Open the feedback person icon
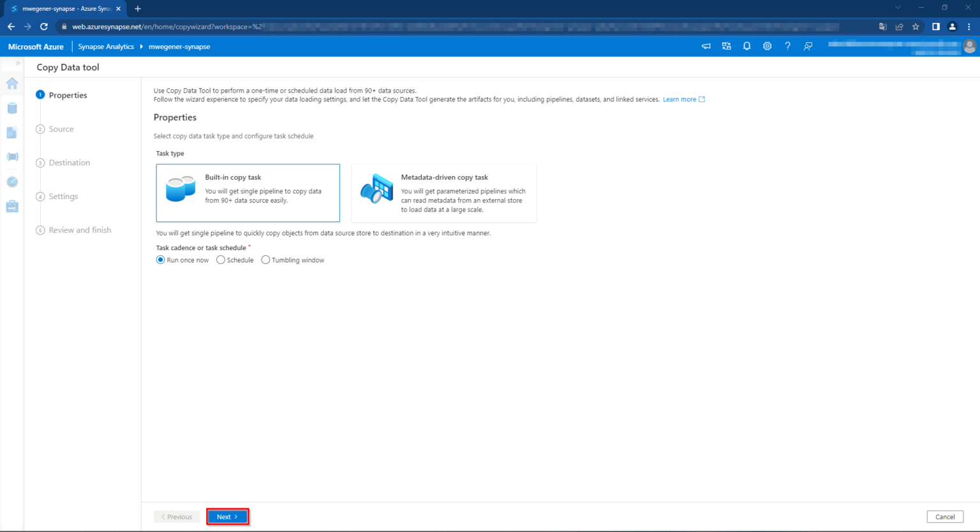 [808, 46]
